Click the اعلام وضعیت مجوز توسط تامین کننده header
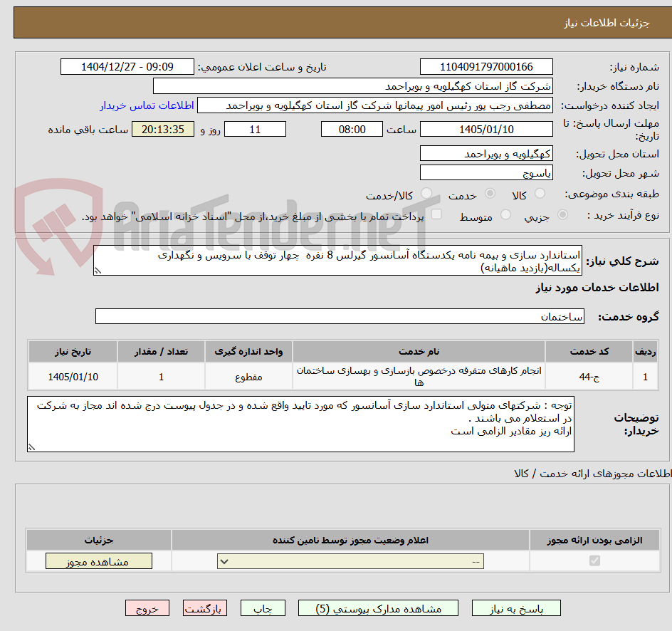This screenshot has height=631, width=672. point(350,540)
